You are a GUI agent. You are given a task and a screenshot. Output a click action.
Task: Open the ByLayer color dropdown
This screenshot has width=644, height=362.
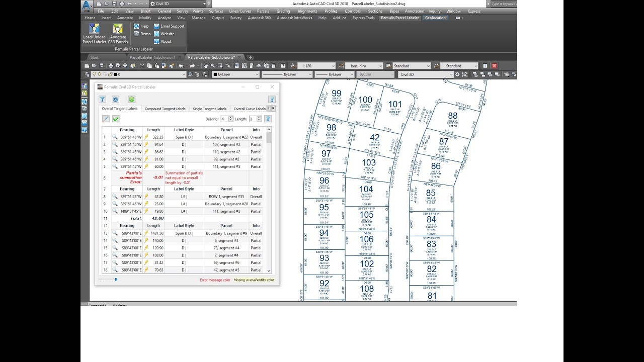235,74
